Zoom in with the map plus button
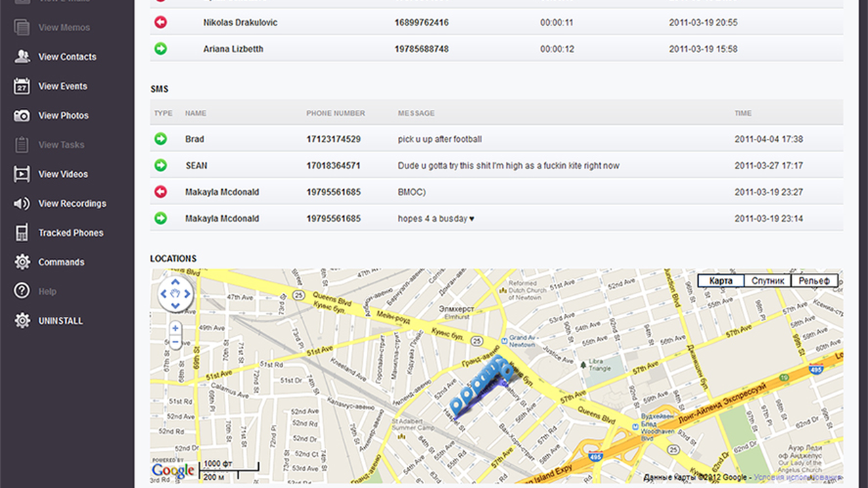868x488 pixels. [174, 328]
